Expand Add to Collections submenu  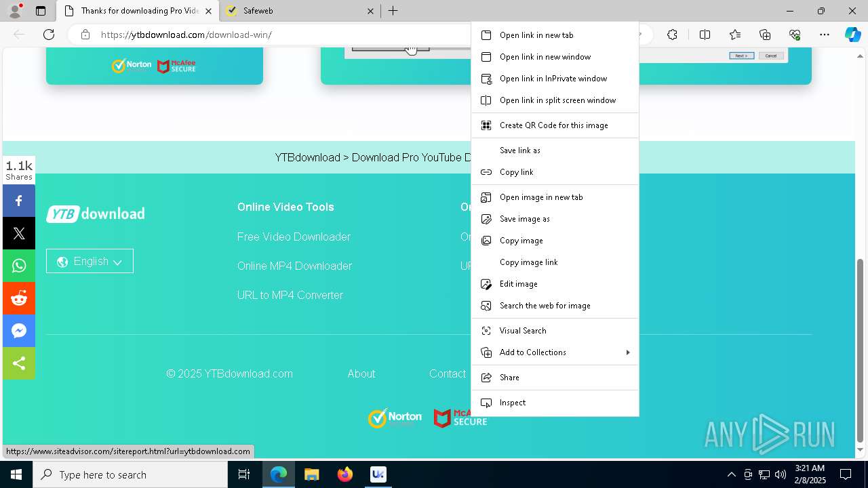point(555,352)
